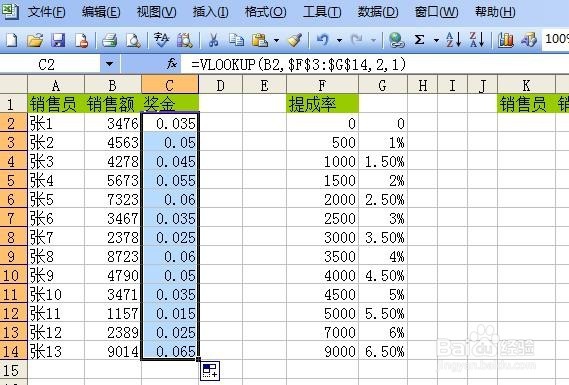Open the Chart Wizard icon
569x385 pixels.
pos(505,40)
